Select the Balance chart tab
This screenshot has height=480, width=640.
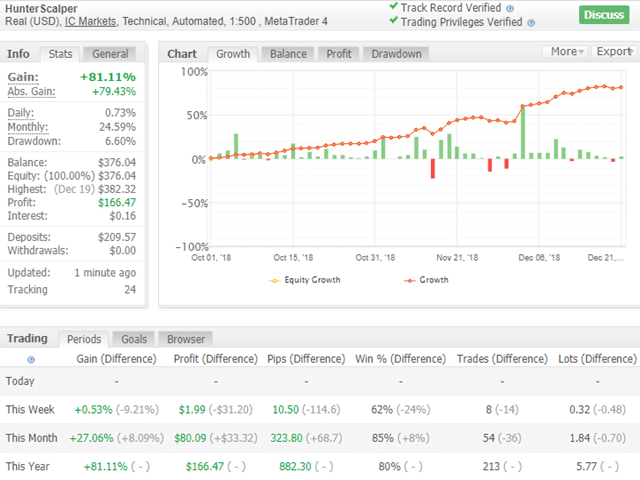(x=288, y=54)
